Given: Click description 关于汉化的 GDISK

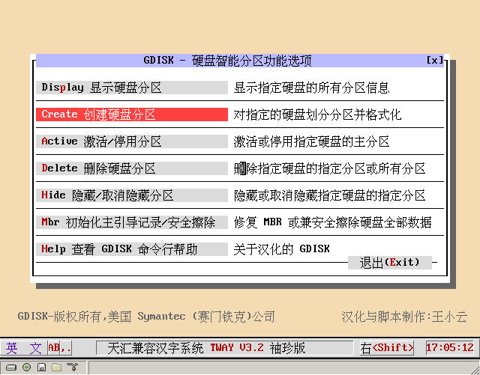Looking at the screenshot, I should (282, 249).
